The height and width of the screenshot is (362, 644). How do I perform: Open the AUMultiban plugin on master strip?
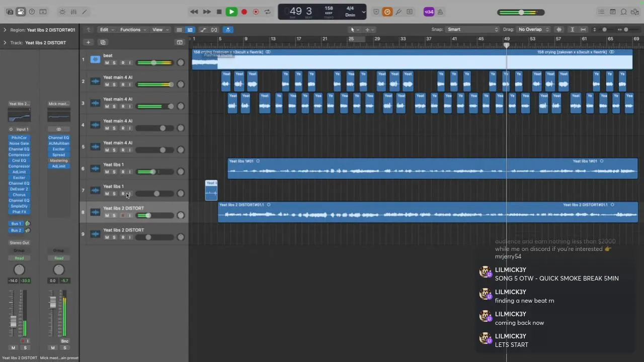pyautogui.click(x=59, y=143)
